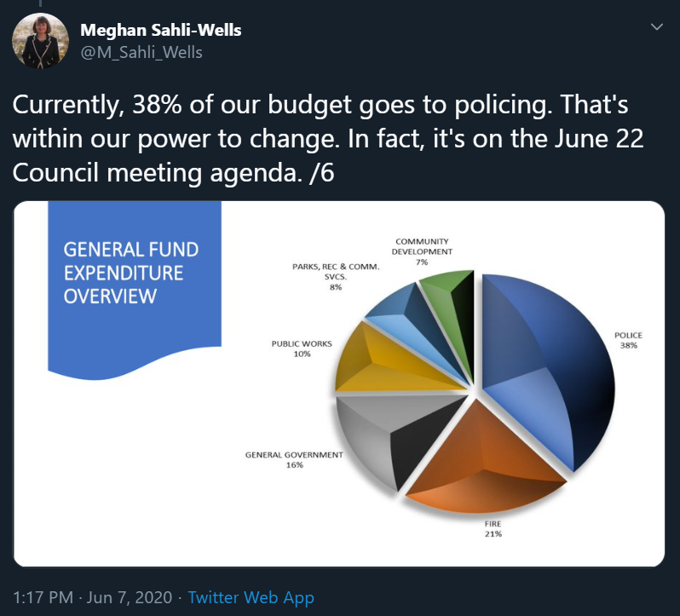Screen dimensions: 680x616
Task: Open the Twitter Web App source link
Action: (x=251, y=597)
